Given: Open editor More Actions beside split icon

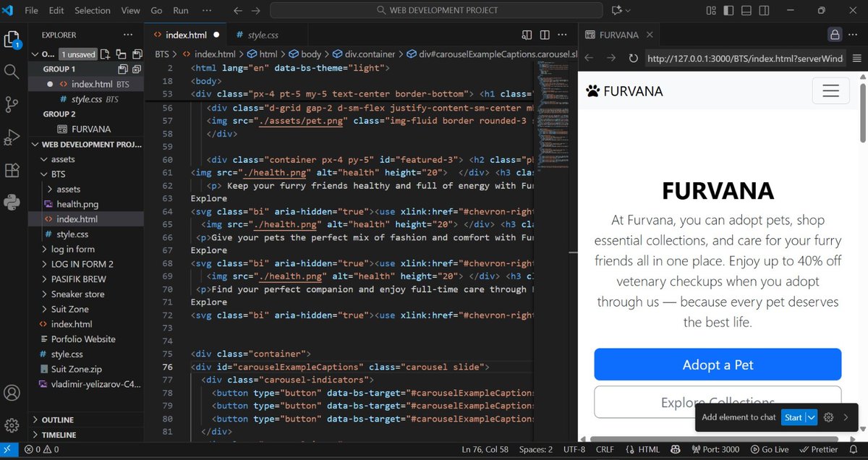Looking at the screenshot, I should (561, 35).
